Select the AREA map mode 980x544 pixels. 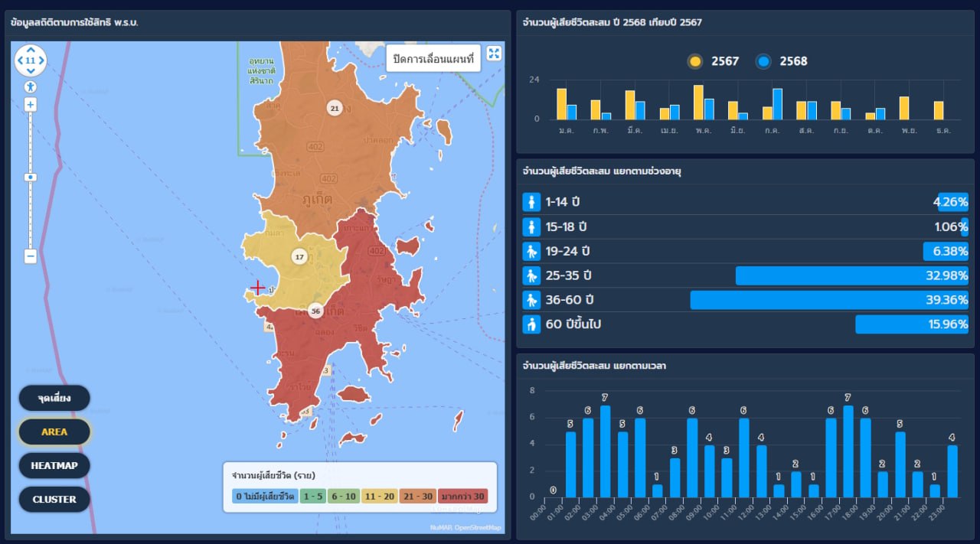(54, 432)
